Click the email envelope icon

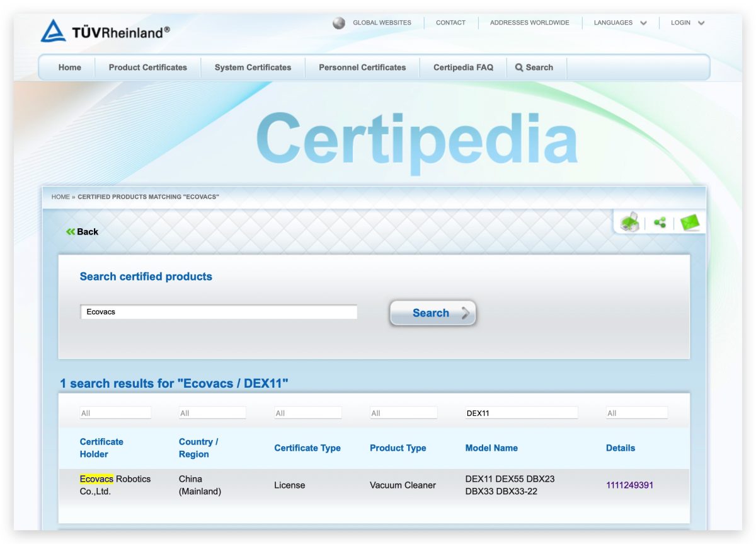(690, 223)
